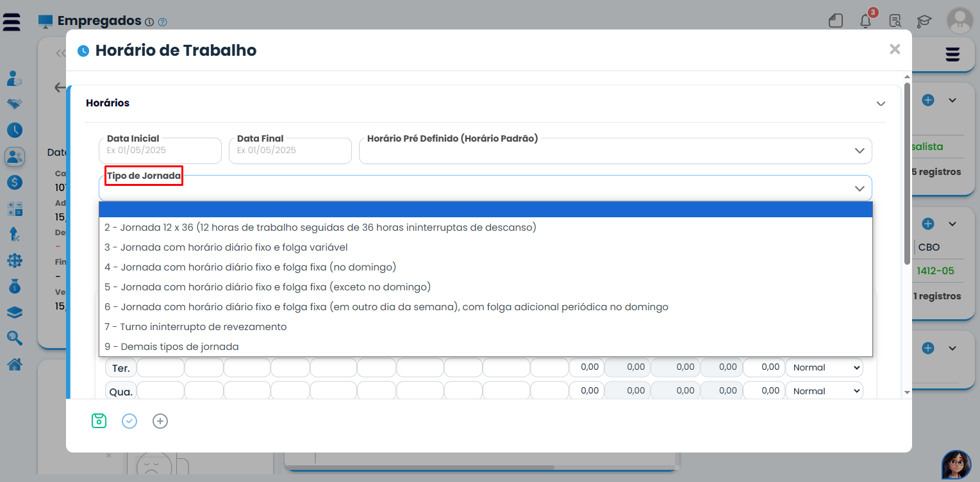Open the magnifier search sidebar icon
Screen dimensions: 980x482
click(15, 338)
